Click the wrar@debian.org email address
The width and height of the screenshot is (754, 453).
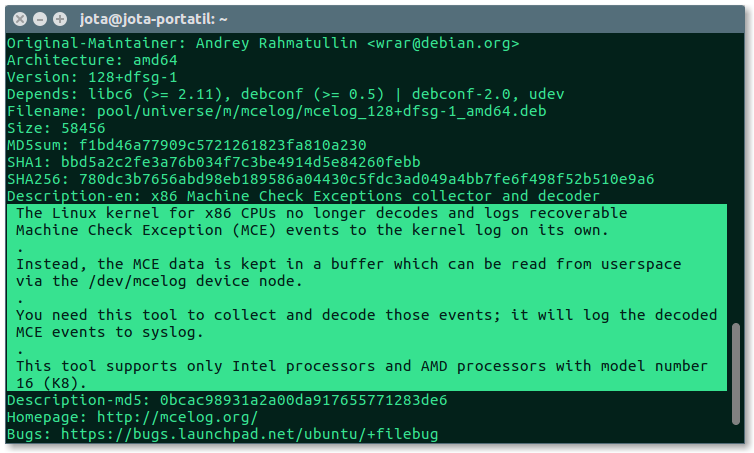point(443,43)
